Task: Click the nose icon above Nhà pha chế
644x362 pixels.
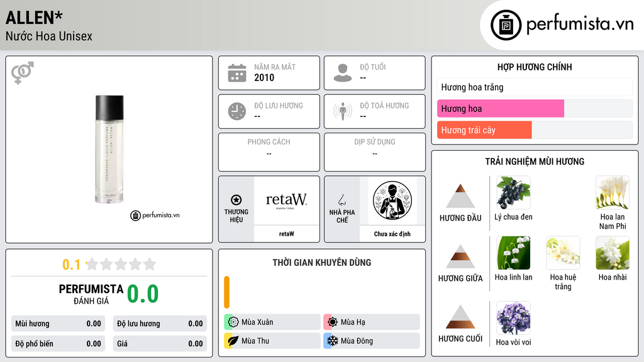Action: point(341,200)
